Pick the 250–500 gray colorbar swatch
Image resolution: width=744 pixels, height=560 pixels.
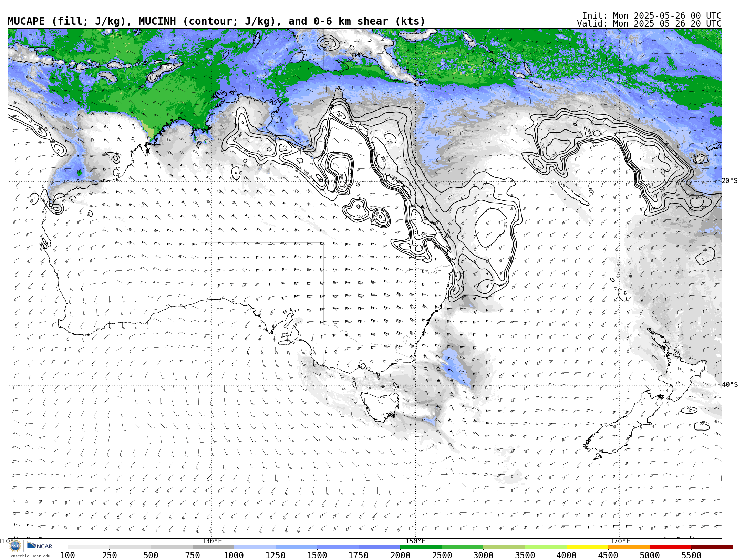pos(130,547)
